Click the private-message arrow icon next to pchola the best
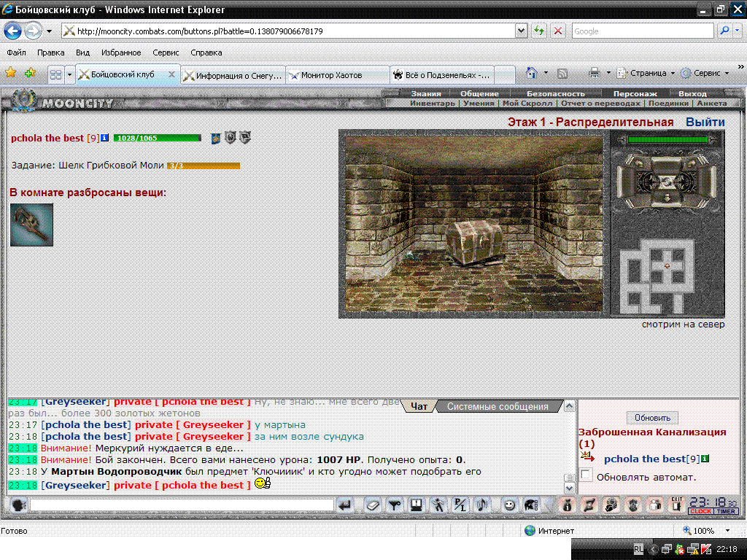Viewport: 747px width, 560px height. [x=587, y=458]
